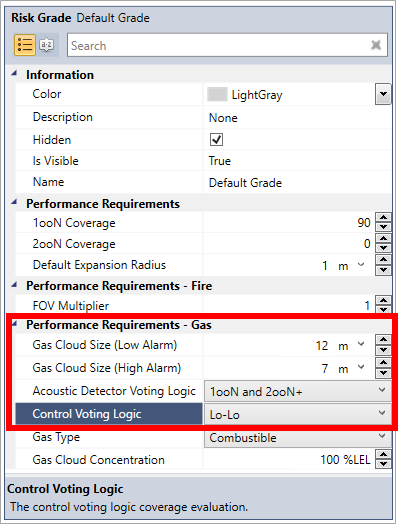Open the Color dropdown arrow

click(383, 94)
